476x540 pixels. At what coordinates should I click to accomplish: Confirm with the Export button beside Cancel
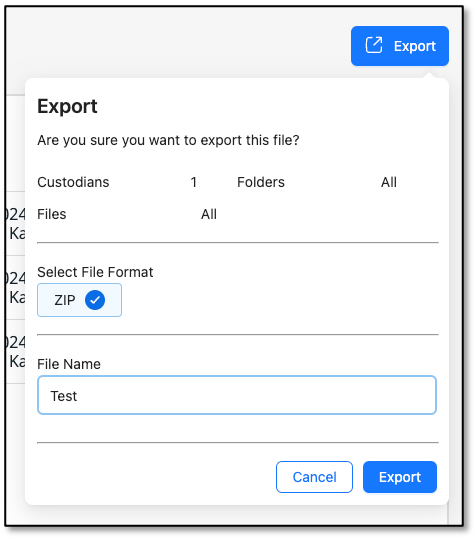(x=400, y=477)
